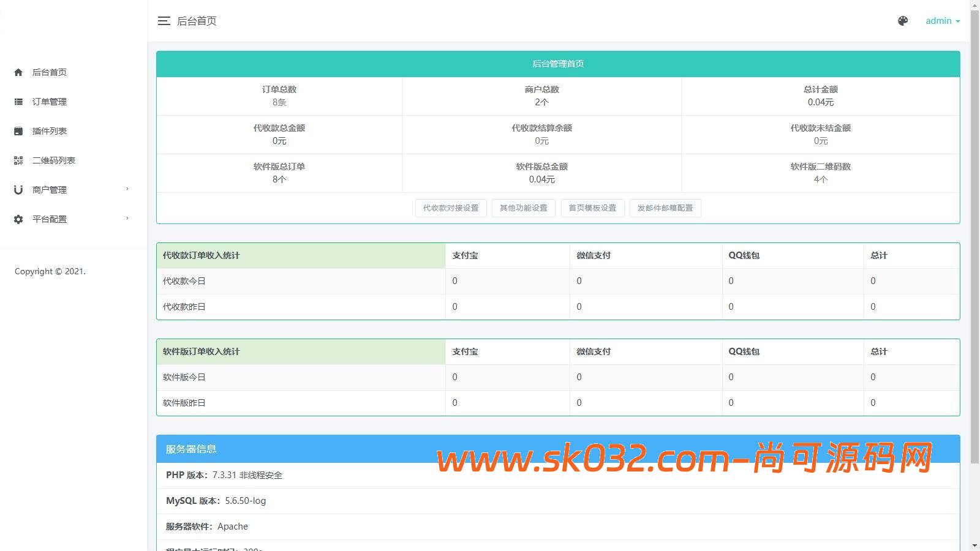The image size is (980, 551).
Task: Click the 其他功能设置 button
Action: (524, 208)
